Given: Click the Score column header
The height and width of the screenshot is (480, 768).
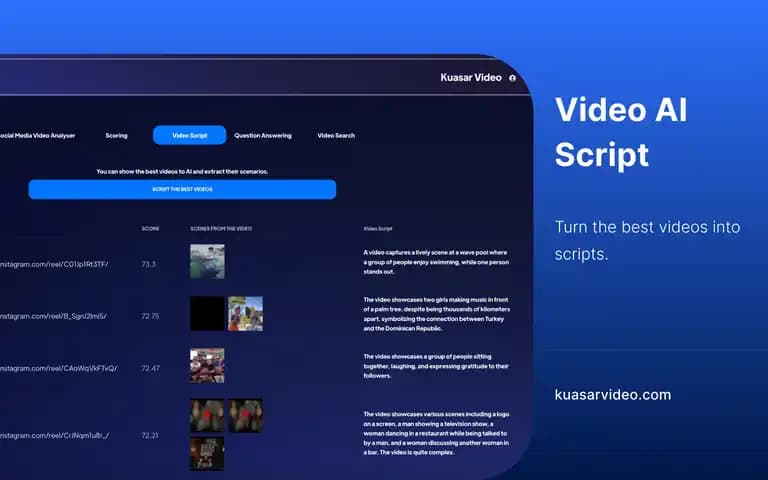Looking at the screenshot, I should tap(150, 229).
